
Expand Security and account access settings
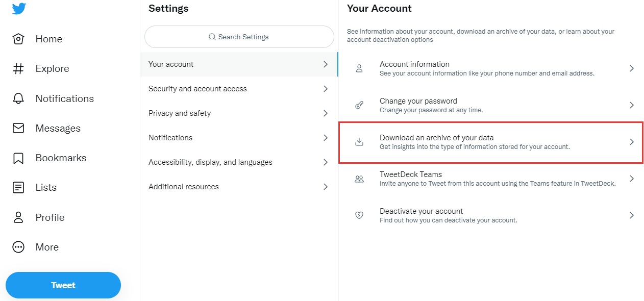(239, 88)
